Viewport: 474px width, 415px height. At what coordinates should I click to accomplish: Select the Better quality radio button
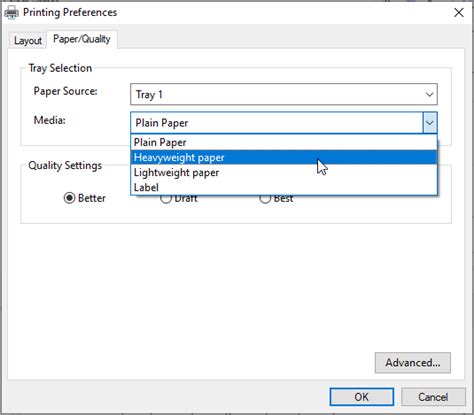(69, 198)
